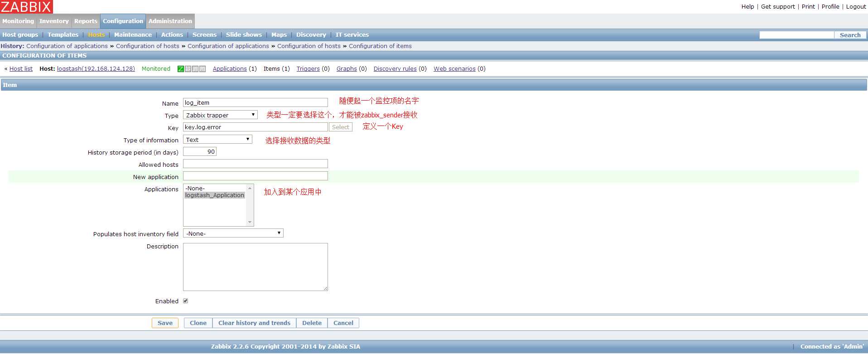
Task: Go to Discovery submenu
Action: [x=311, y=34]
